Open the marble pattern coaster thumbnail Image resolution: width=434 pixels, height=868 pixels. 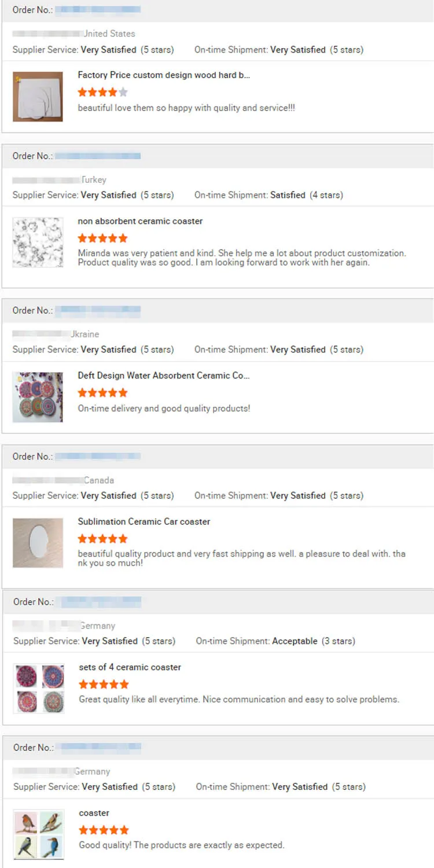pyautogui.click(x=38, y=242)
